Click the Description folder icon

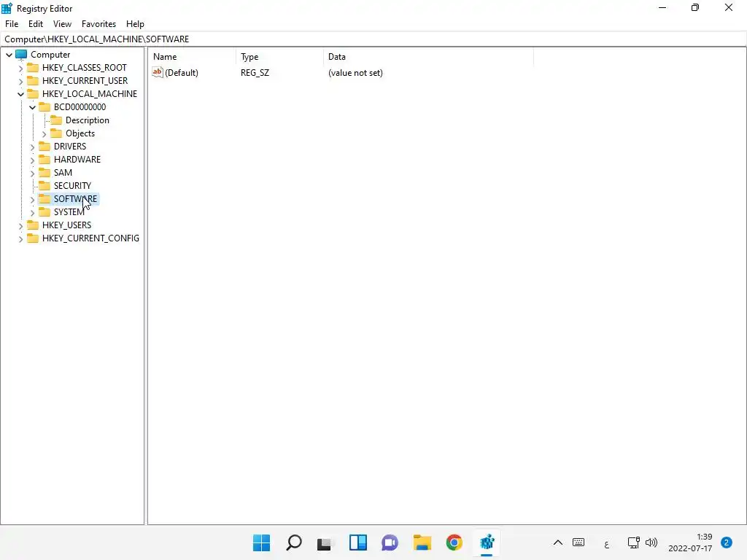56,120
